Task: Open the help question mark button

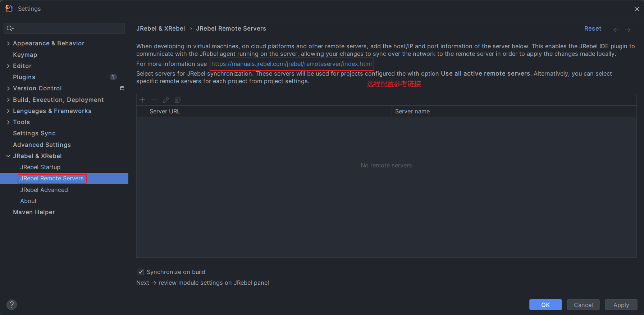Action: pos(12,305)
